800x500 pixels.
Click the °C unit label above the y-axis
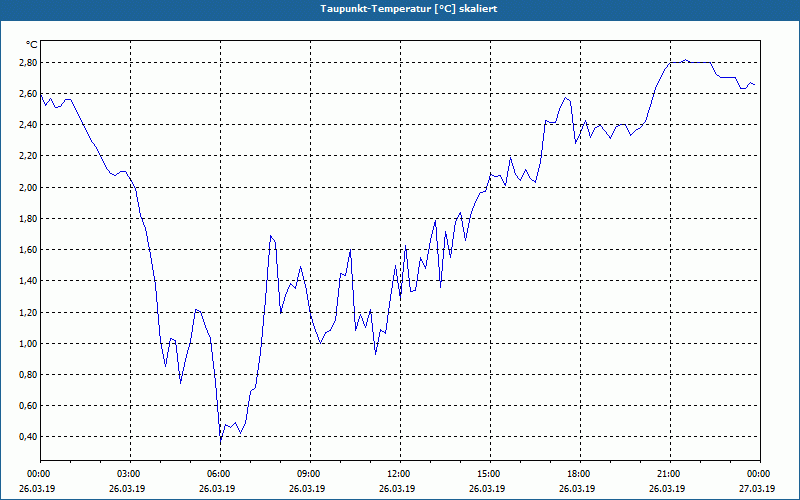[x=32, y=45]
